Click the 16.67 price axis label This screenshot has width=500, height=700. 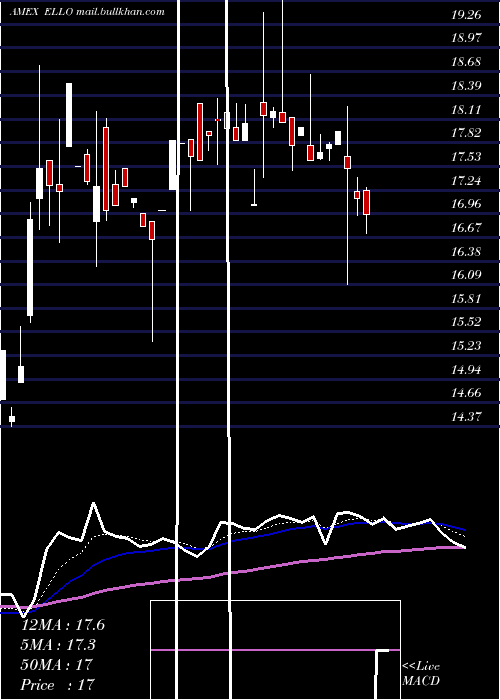click(x=466, y=228)
